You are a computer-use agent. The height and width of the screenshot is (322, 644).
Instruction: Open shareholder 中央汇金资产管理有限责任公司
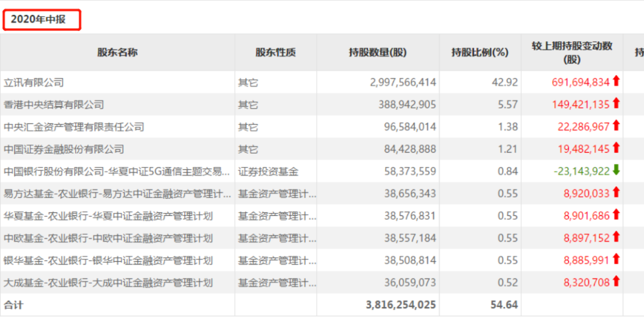coord(74,127)
